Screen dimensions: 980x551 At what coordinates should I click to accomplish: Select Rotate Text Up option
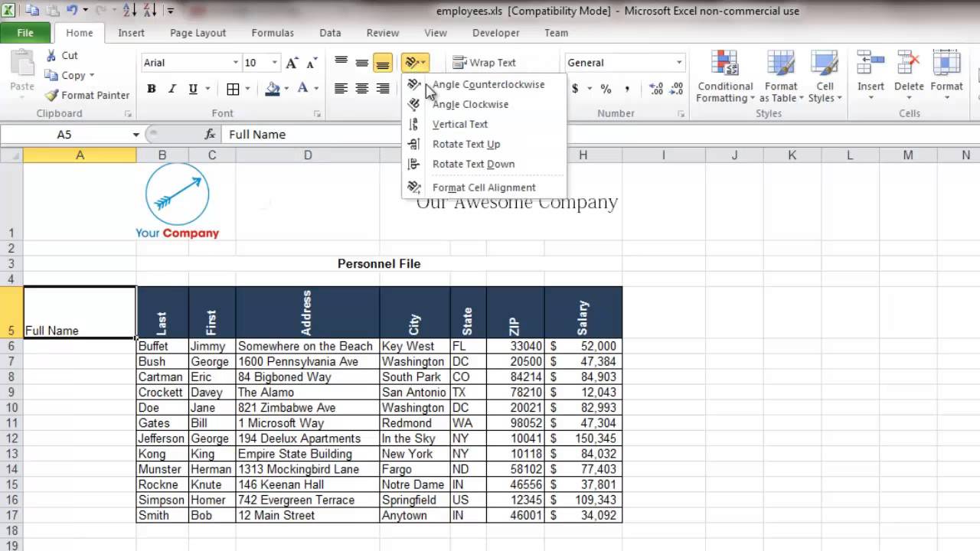pos(484,144)
